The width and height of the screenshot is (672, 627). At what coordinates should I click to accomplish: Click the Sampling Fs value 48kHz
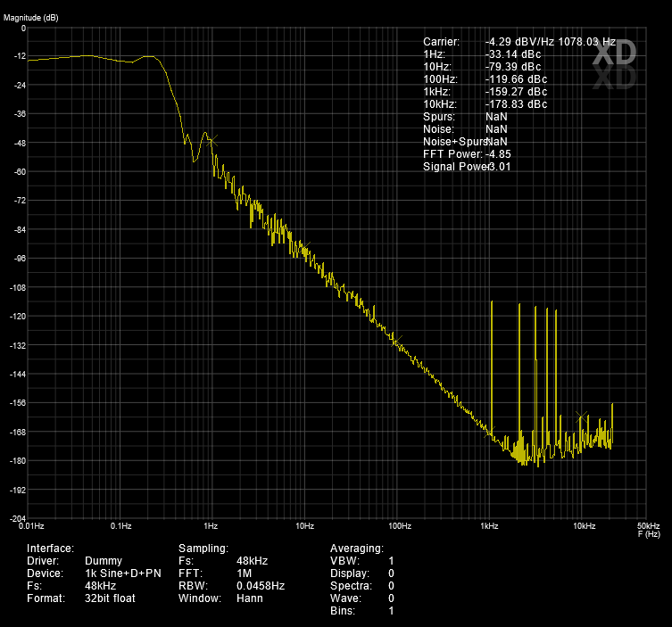pos(252,561)
